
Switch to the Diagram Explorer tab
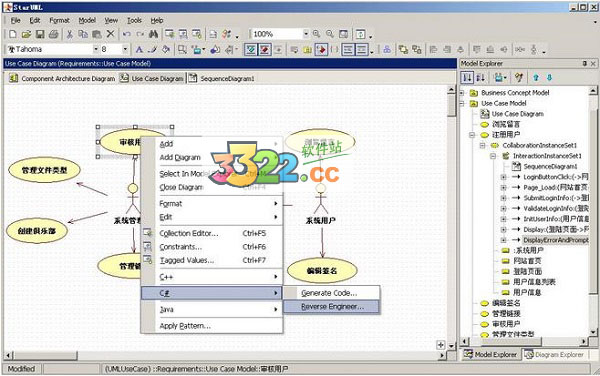554,355
